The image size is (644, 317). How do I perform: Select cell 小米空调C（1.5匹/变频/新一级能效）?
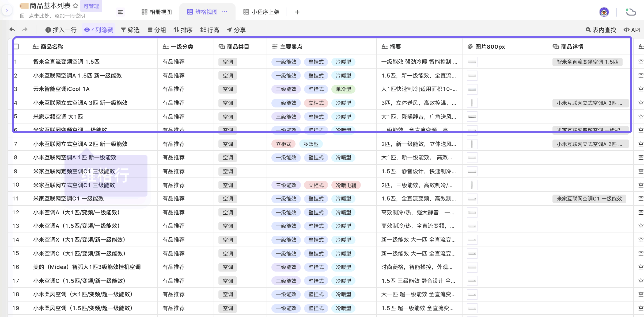click(91, 281)
